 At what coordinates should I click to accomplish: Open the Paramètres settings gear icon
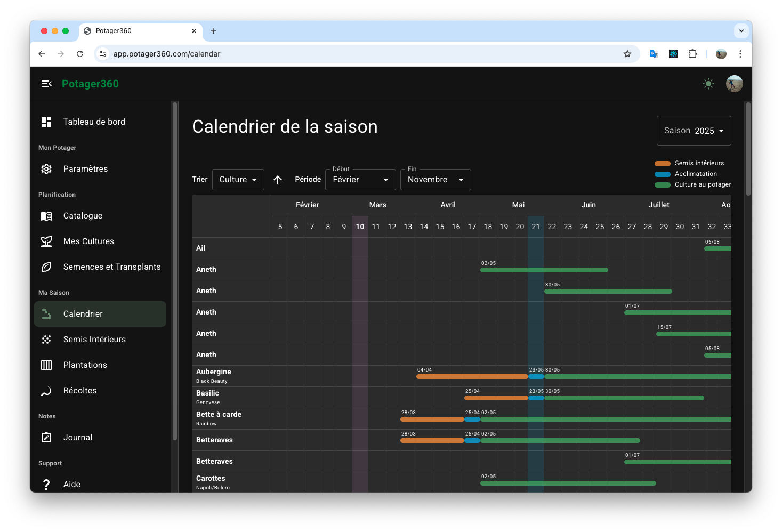46,168
